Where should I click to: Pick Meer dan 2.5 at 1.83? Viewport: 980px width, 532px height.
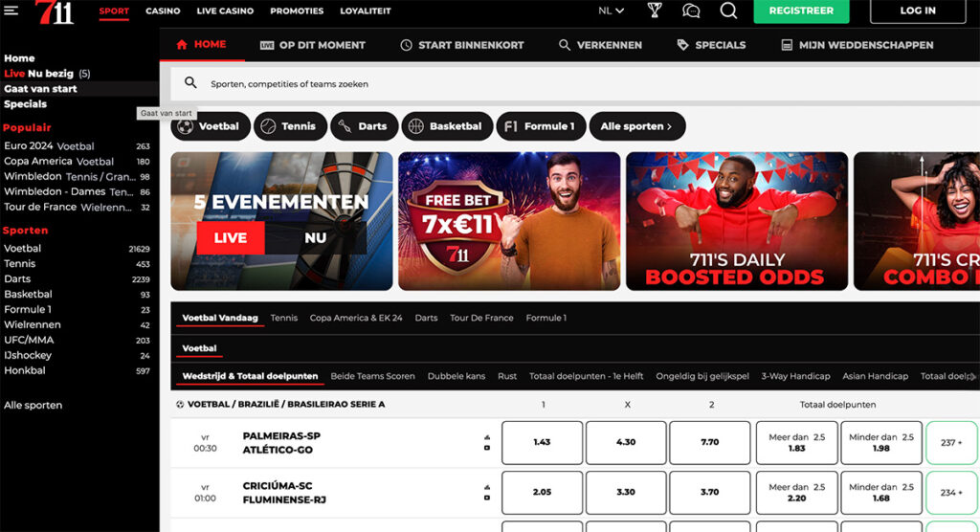point(797,443)
